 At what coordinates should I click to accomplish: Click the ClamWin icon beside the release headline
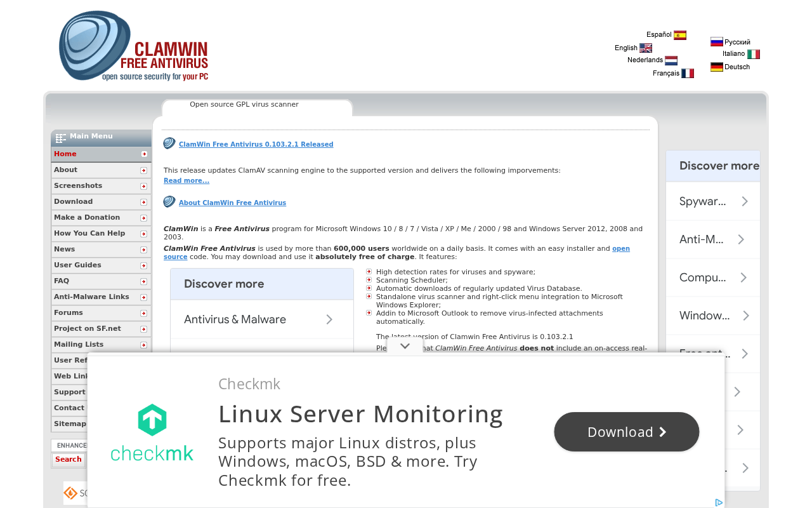point(169,144)
